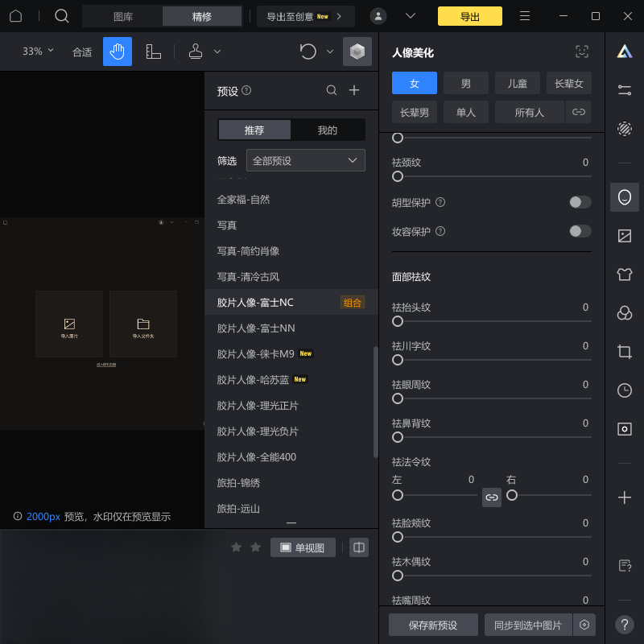Image resolution: width=644 pixels, height=644 pixels.
Task: Toggle the link icon next to 所有人
Action: (578, 112)
